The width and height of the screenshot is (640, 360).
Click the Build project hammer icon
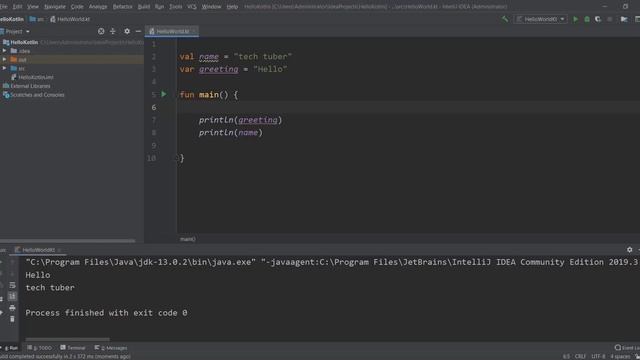(505, 19)
